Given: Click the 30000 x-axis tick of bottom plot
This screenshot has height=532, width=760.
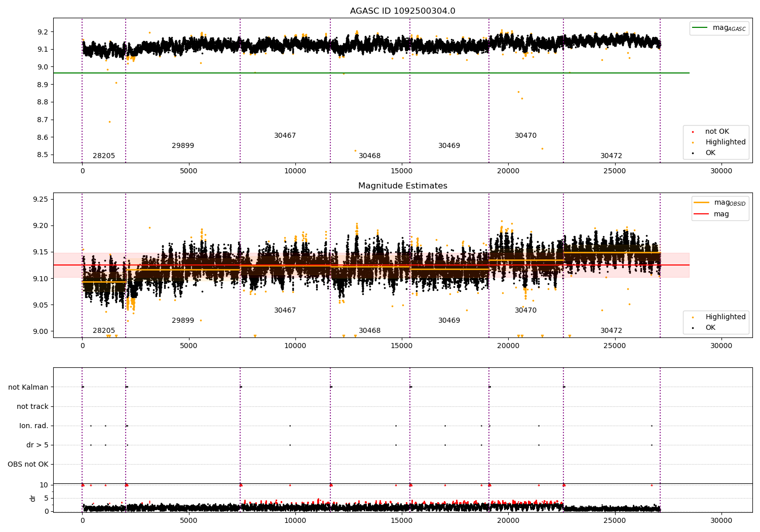Looking at the screenshot, I should tap(721, 521).
